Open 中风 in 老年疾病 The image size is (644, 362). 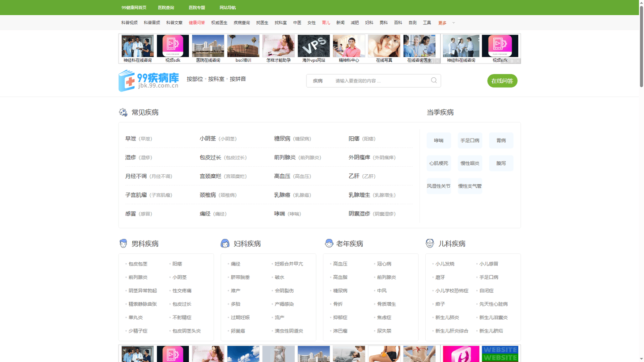[382, 290]
